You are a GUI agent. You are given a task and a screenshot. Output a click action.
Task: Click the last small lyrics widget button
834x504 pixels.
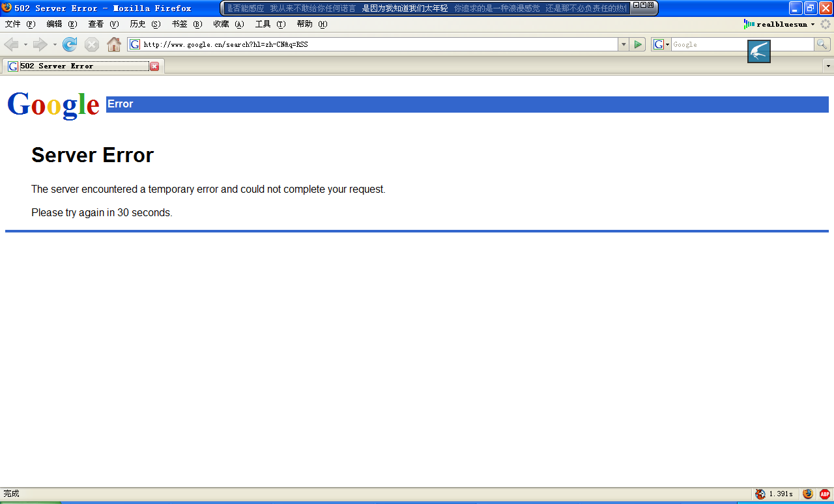tap(650, 5)
